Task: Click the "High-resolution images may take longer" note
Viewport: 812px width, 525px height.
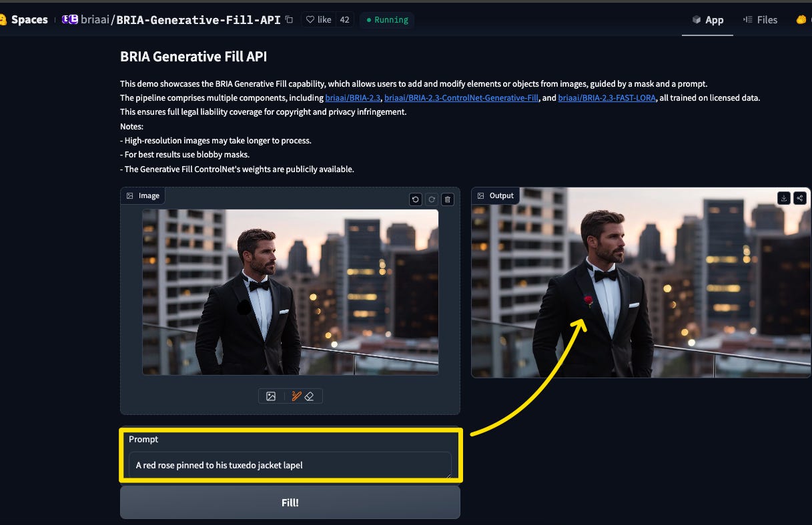Action: [x=216, y=141]
